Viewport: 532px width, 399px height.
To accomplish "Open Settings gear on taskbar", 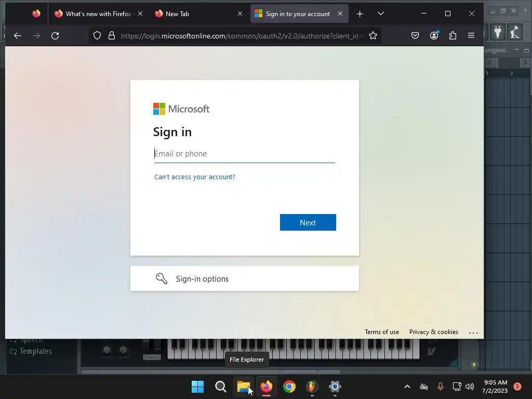I will point(335,387).
